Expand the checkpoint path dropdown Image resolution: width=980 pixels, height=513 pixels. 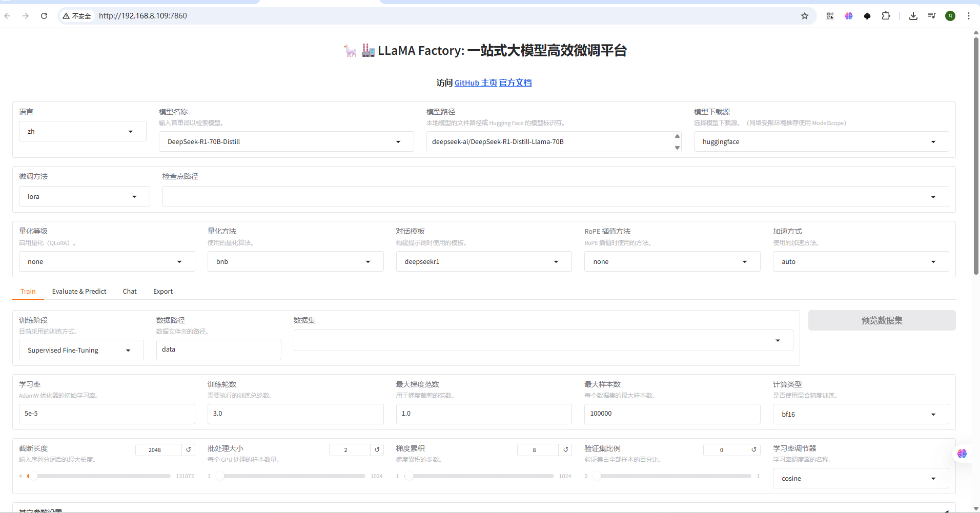(556, 197)
